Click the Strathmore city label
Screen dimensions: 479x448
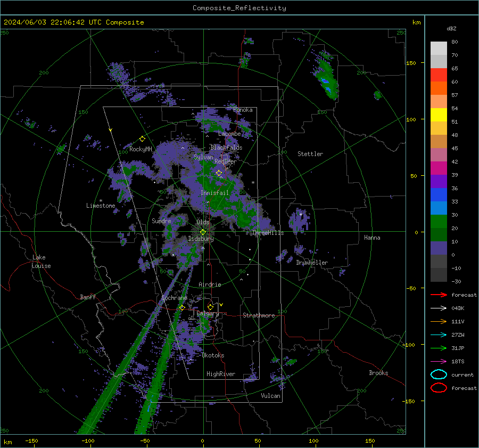pos(259,315)
